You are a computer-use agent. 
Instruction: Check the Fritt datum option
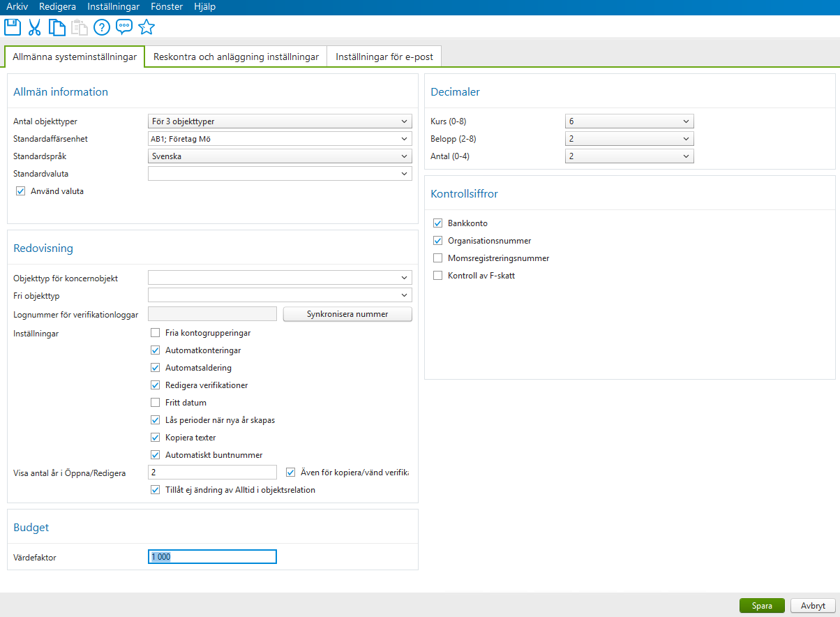[x=155, y=402]
